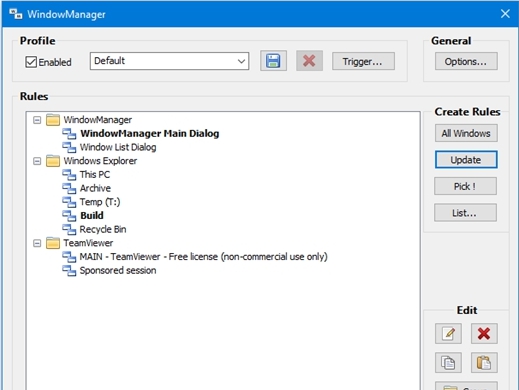Click the copy rule icon

448,363
